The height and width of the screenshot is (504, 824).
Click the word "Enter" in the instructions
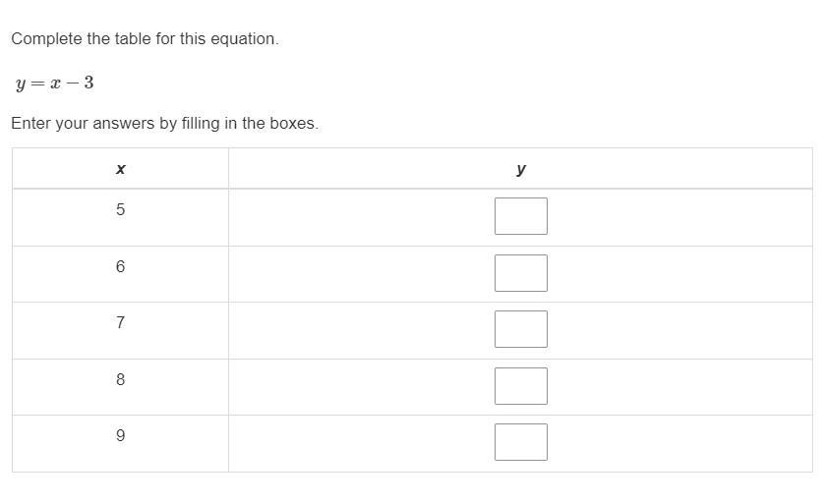coord(29,124)
